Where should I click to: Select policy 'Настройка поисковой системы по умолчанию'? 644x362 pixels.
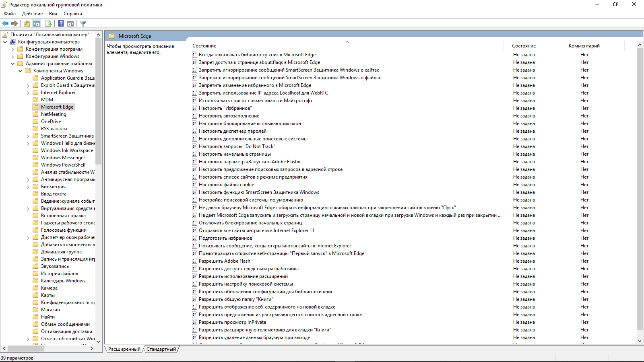pos(251,200)
